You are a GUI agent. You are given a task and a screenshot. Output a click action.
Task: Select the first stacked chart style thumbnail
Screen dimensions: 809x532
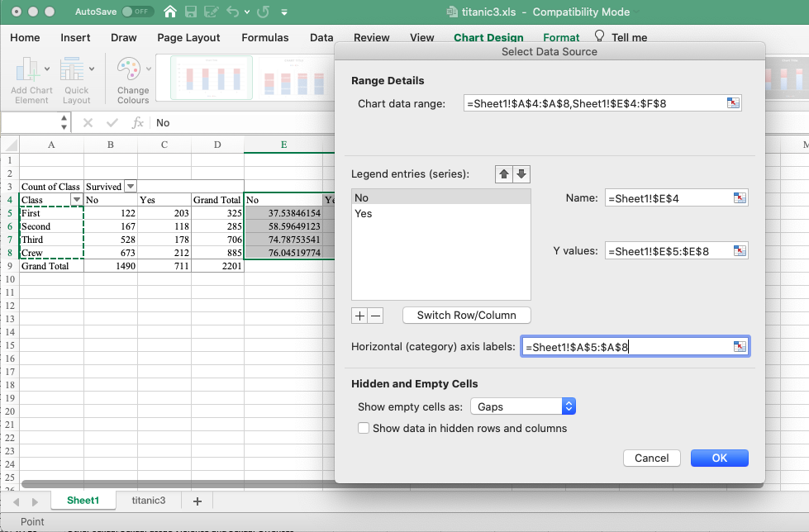click(x=211, y=78)
